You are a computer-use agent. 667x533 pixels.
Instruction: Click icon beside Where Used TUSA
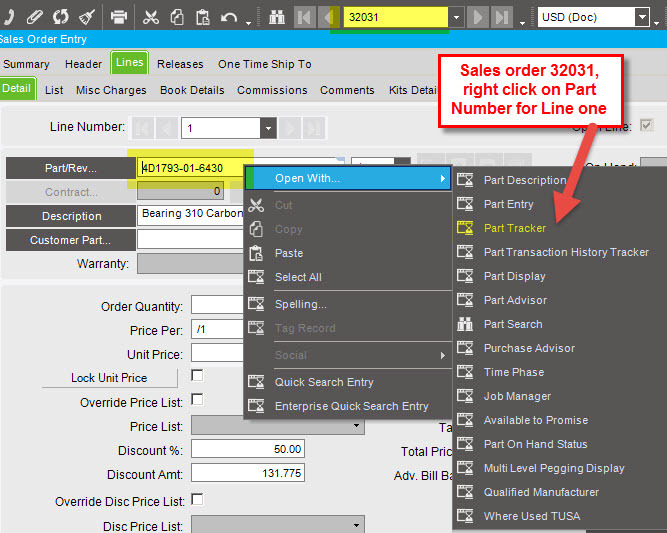(x=465, y=516)
